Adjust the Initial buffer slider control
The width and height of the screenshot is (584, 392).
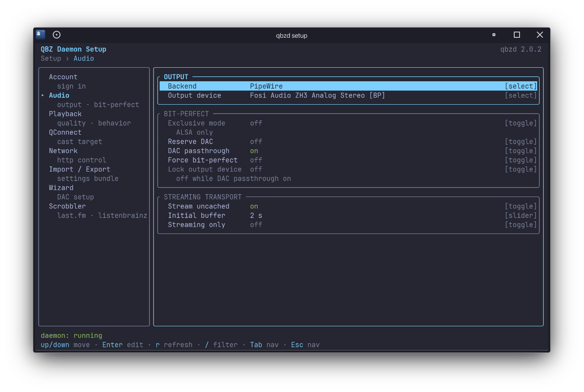pyautogui.click(x=521, y=215)
